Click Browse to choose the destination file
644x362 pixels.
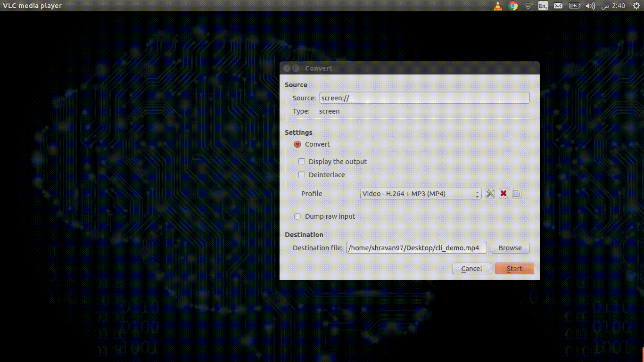pyautogui.click(x=510, y=248)
